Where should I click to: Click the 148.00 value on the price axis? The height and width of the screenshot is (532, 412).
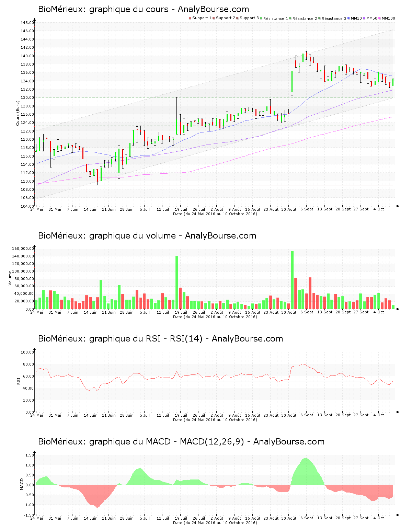27,23
